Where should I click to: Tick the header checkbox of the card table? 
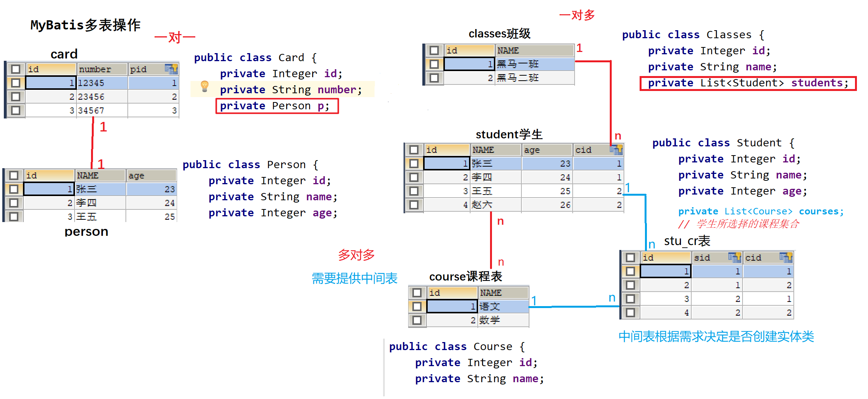[x=16, y=69]
